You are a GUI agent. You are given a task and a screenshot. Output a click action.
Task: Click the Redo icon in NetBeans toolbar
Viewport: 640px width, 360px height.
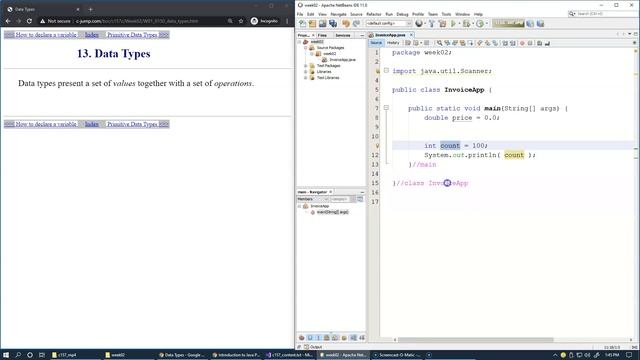pyautogui.click(x=356, y=24)
